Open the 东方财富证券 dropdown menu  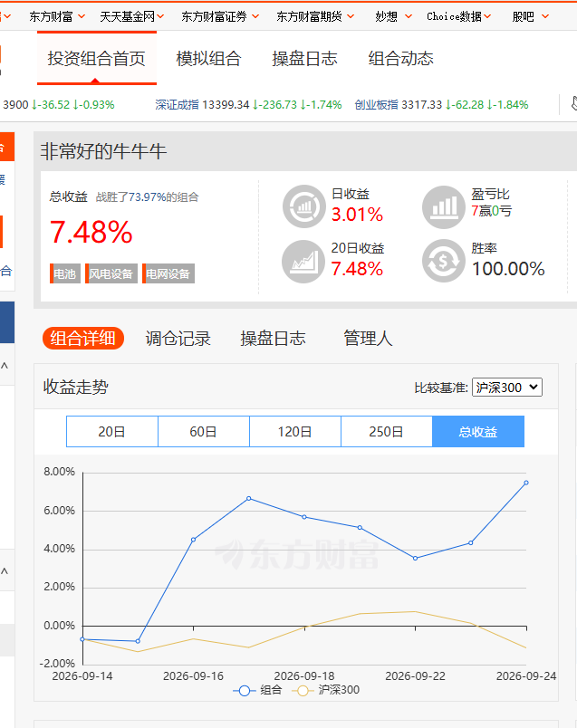tap(220, 16)
